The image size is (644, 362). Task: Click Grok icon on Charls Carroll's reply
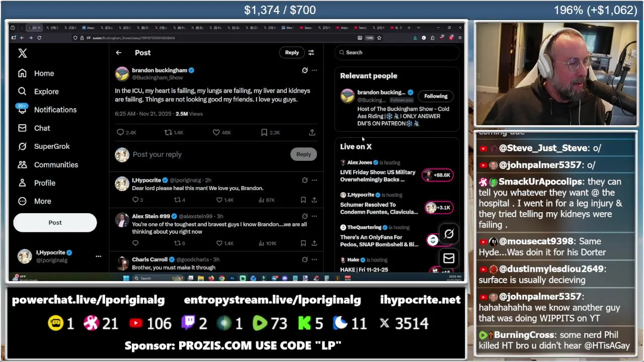point(305,259)
